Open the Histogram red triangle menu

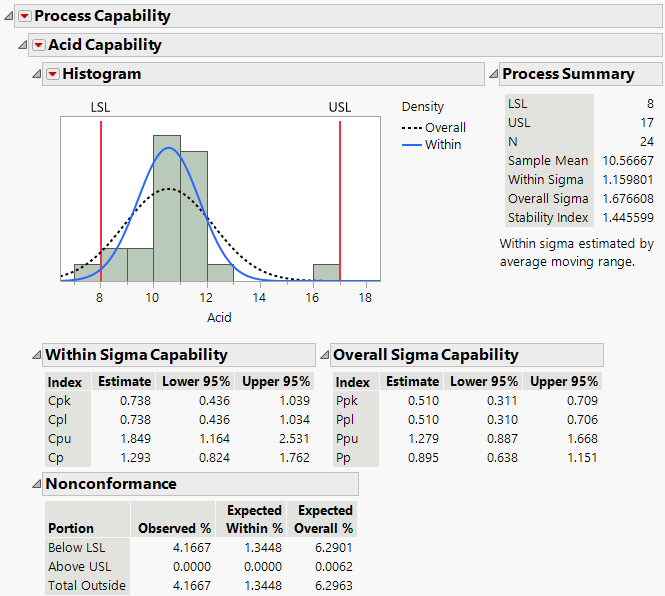(x=52, y=74)
